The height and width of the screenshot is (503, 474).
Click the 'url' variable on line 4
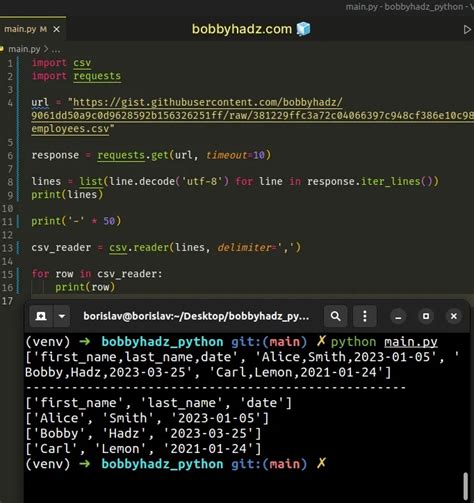(40, 102)
